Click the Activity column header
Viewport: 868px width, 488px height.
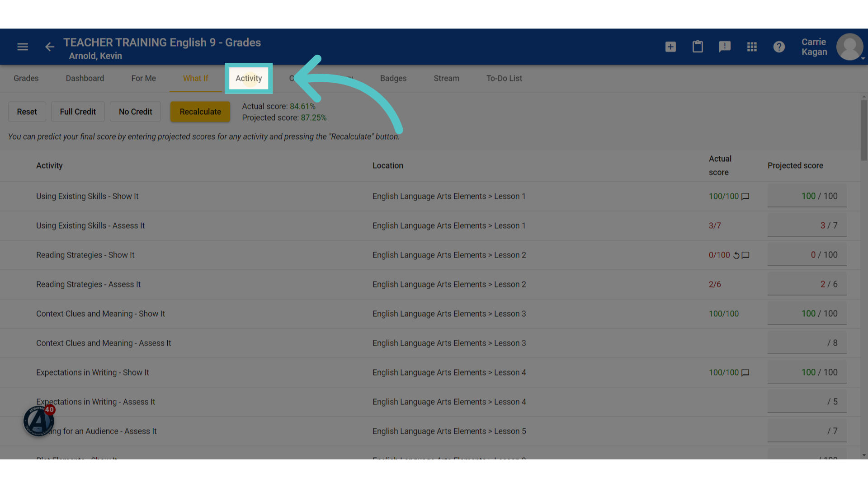tap(49, 166)
